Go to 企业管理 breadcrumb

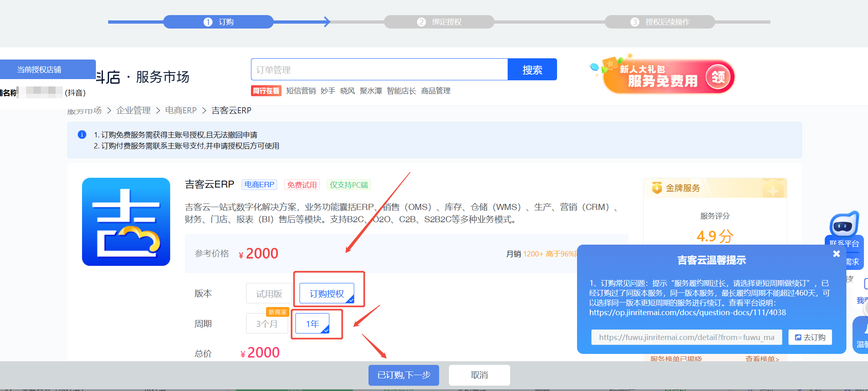(133, 110)
